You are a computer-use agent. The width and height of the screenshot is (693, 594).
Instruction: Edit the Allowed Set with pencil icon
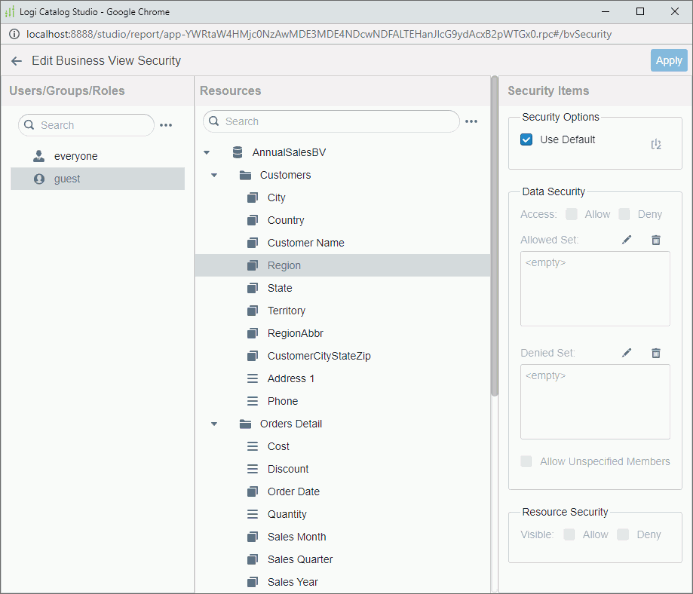pos(626,240)
